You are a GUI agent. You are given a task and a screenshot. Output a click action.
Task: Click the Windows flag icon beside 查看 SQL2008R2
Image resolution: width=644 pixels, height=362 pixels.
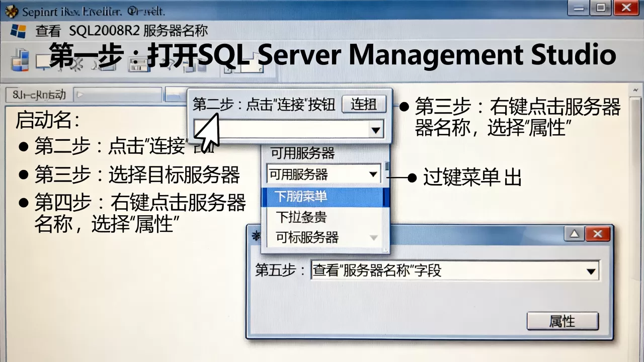(19, 31)
